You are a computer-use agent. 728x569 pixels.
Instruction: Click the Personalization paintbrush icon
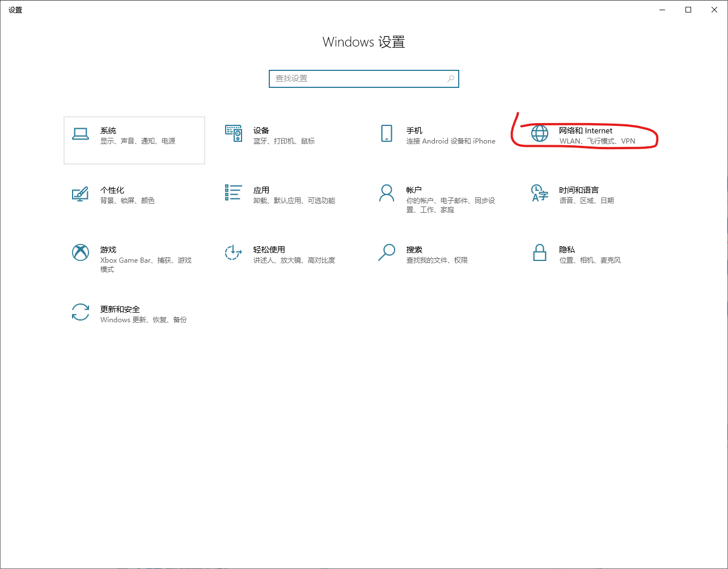[x=81, y=193]
